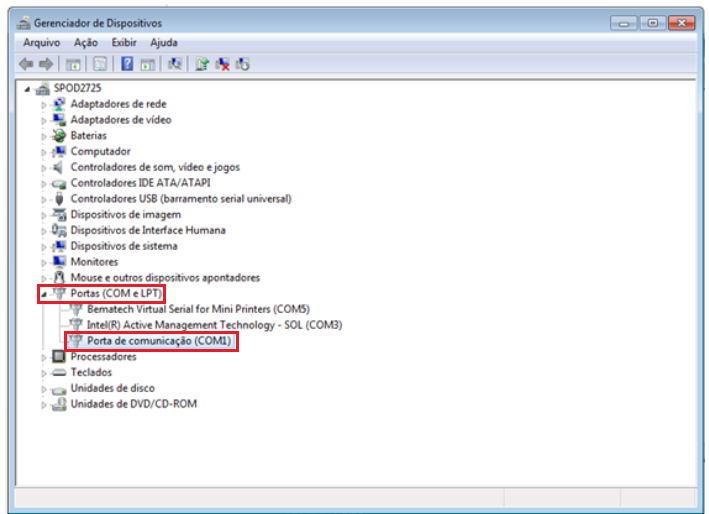Expand Adaptadores de vídeo arrow
This screenshot has height=514, width=709.
coord(44,121)
